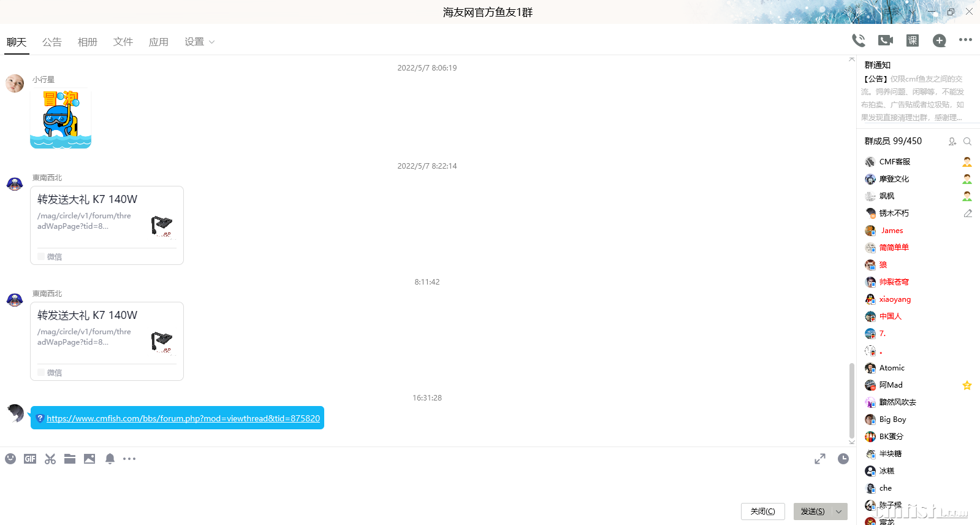980x525 pixels.
Task: Select member CMF客服 in member list
Action: 895,162
